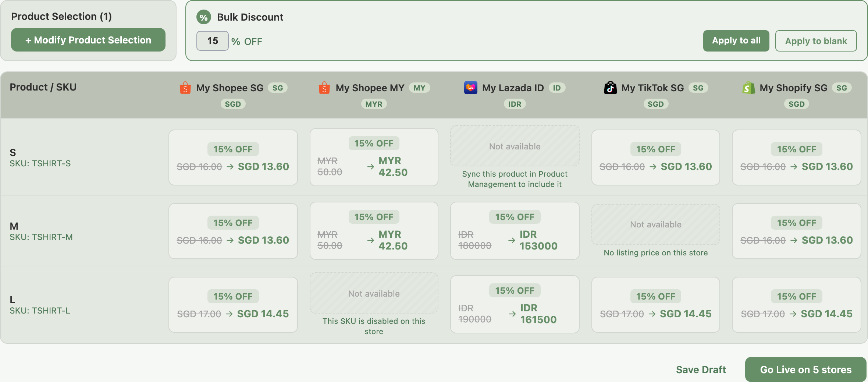Select TSHIRT-M price card for My Shopee SG
The height and width of the screenshot is (382, 868).
click(x=233, y=231)
